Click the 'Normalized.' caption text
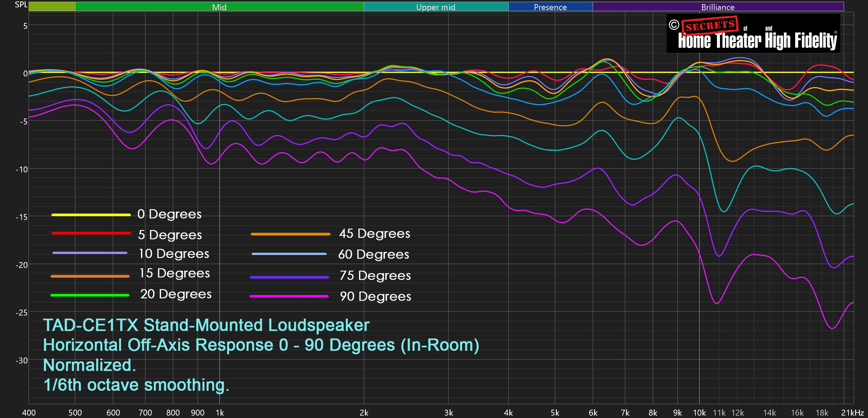Viewport: 868px width, 418px height. [90, 365]
